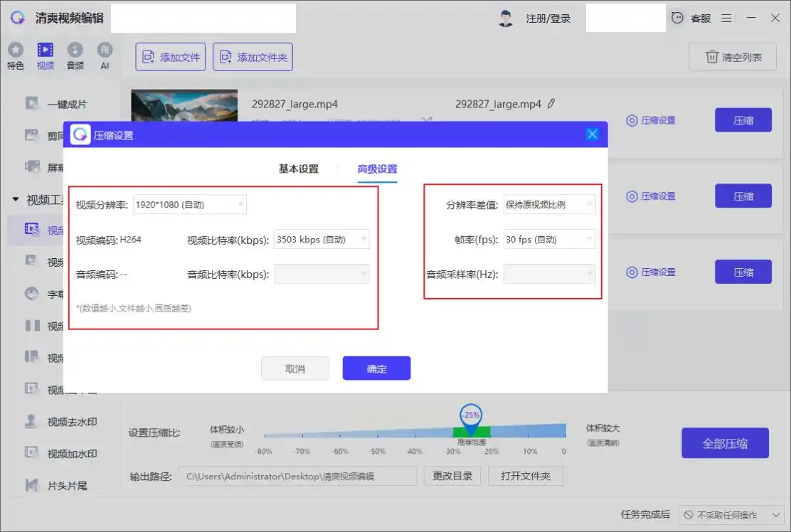
Task: Click the rename pencil icon beside output filename
Action: (x=551, y=104)
